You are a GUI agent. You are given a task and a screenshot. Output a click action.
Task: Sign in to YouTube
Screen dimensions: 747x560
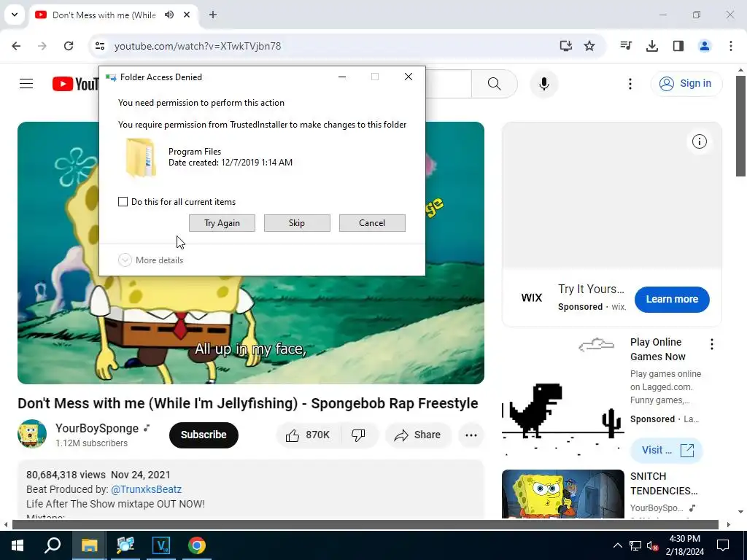(686, 83)
